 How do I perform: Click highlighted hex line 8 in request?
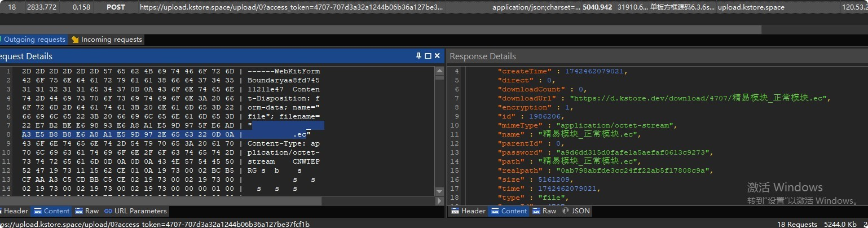130,134
